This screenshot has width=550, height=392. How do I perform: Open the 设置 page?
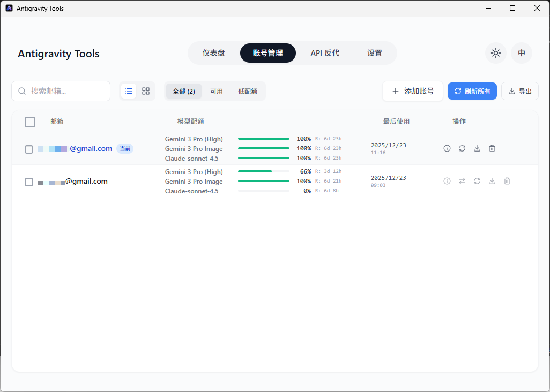(x=375, y=53)
